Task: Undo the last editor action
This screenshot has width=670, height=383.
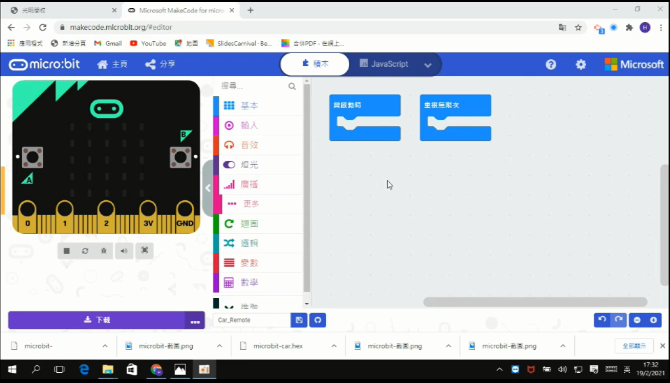Action: click(x=602, y=320)
